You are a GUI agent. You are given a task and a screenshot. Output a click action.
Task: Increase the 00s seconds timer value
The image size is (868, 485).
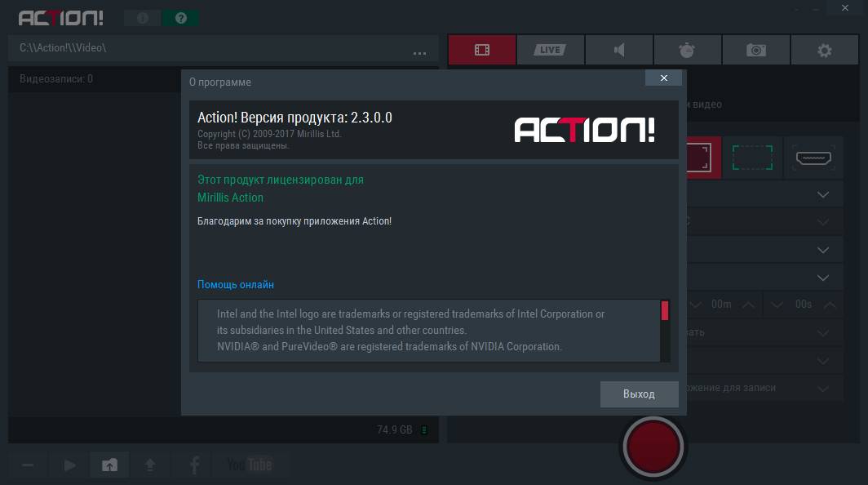click(830, 305)
